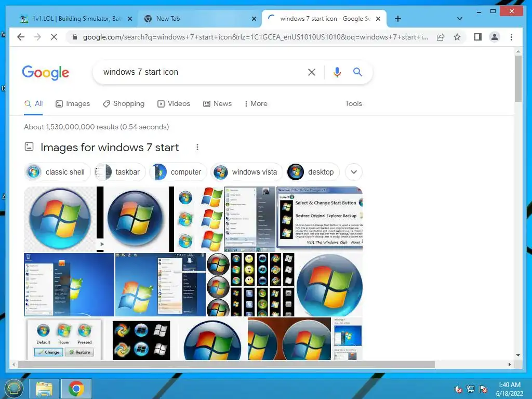This screenshot has width=532, height=399.
Task: Filter by desktop chip
Action: click(x=312, y=172)
